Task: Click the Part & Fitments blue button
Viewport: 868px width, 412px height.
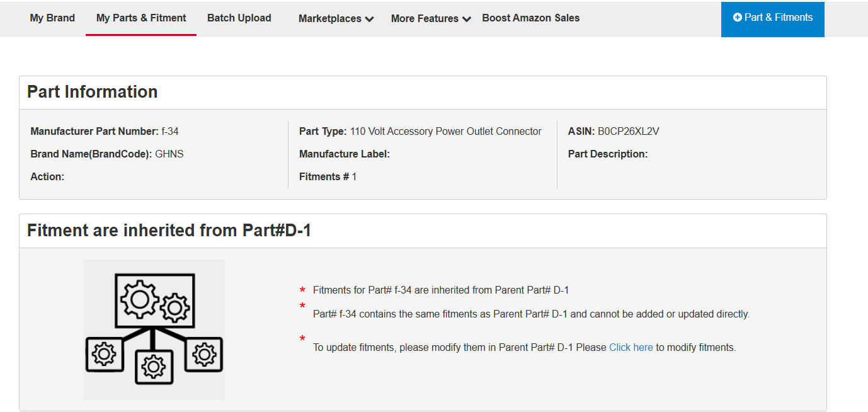Action: (773, 19)
